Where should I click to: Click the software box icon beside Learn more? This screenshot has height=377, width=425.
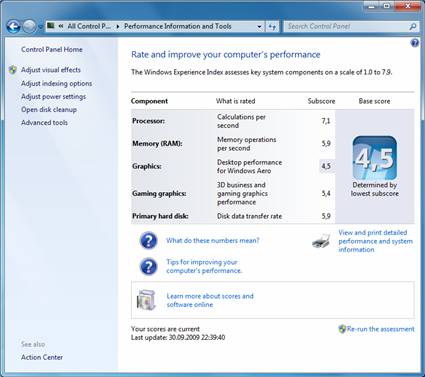(146, 300)
